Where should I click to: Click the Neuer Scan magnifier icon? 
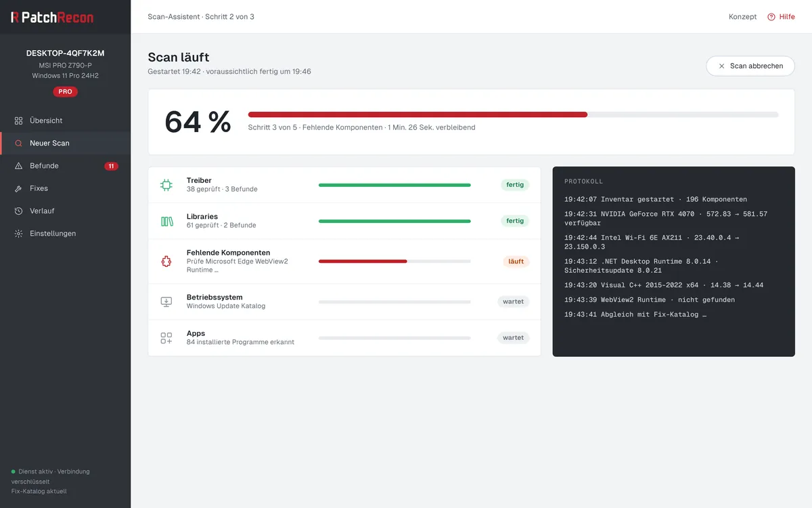coord(19,143)
